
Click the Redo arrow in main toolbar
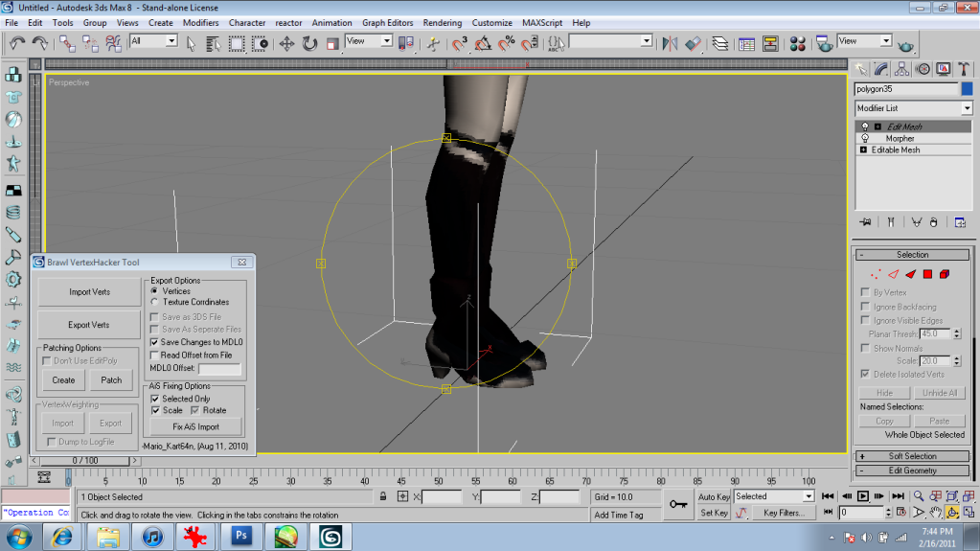(39, 43)
